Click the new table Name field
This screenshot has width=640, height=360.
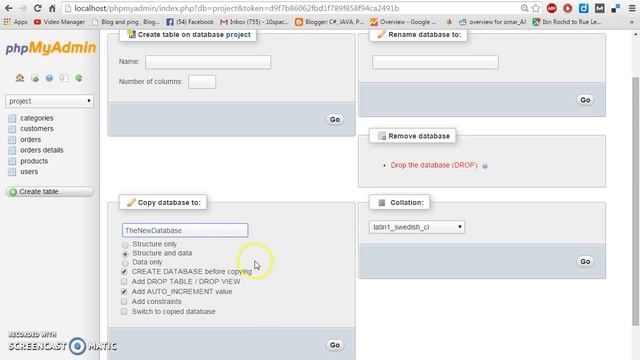coord(208,62)
